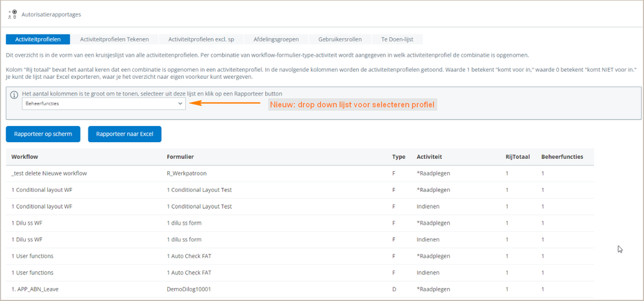Click the RijTotaal column header

518,157
